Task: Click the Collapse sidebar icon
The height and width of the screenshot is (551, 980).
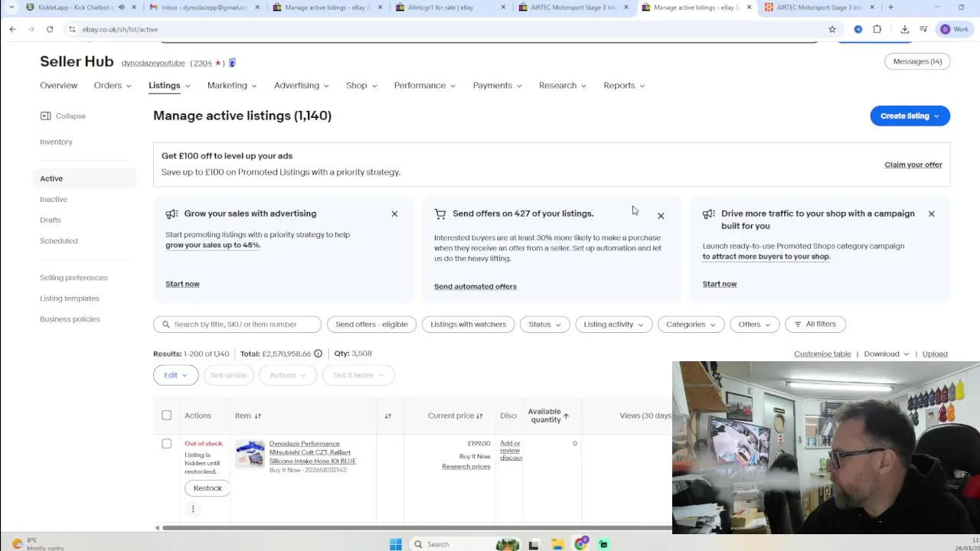Action: [x=45, y=116]
